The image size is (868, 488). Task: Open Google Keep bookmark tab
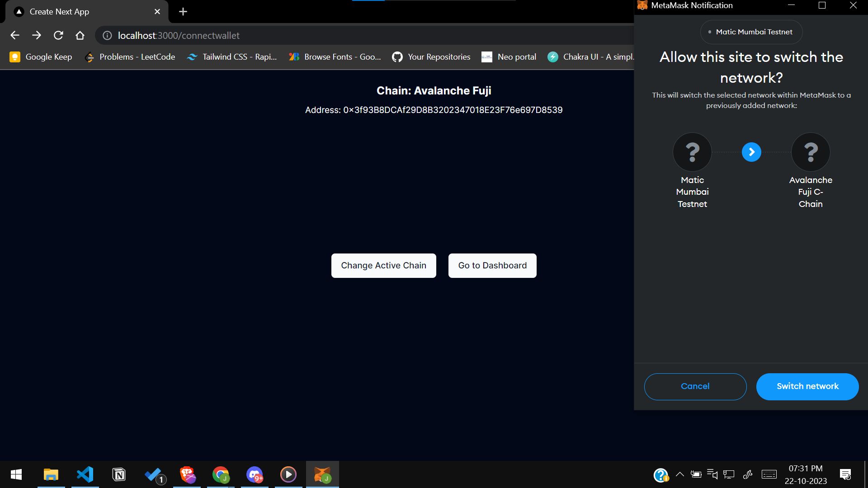coord(41,56)
